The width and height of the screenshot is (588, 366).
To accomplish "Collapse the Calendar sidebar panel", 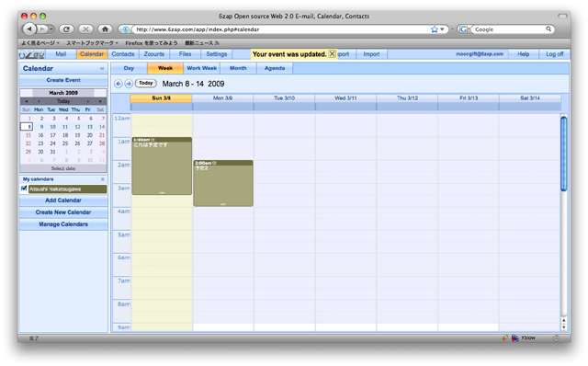I will click(x=102, y=69).
